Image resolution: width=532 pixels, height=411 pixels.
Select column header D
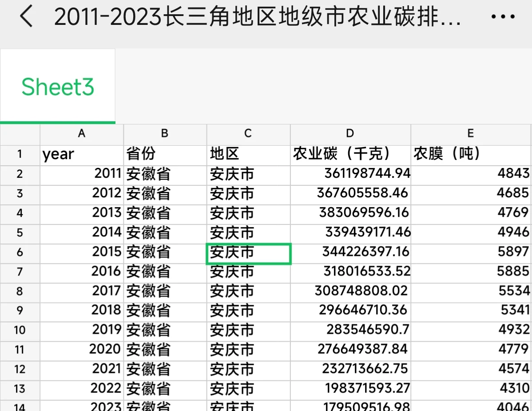350,134
